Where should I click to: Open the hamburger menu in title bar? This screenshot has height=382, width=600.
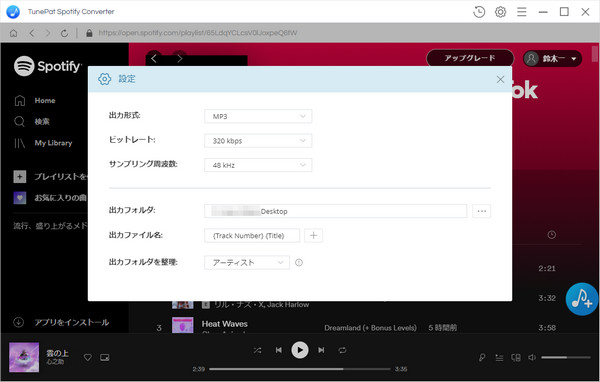522,12
